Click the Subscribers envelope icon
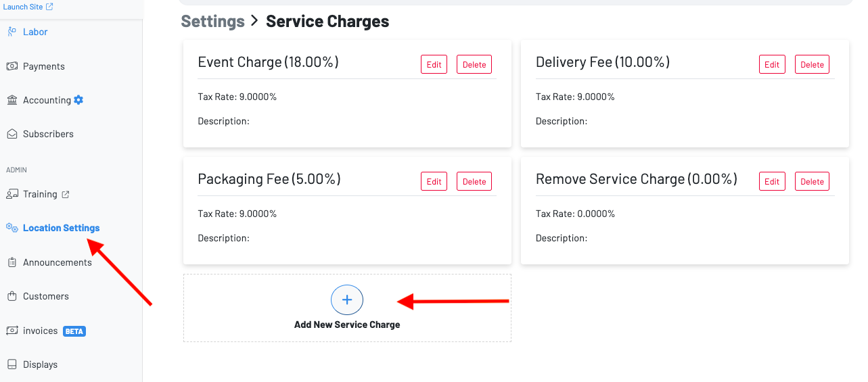Image resolution: width=868 pixels, height=382 pixels. [x=12, y=134]
